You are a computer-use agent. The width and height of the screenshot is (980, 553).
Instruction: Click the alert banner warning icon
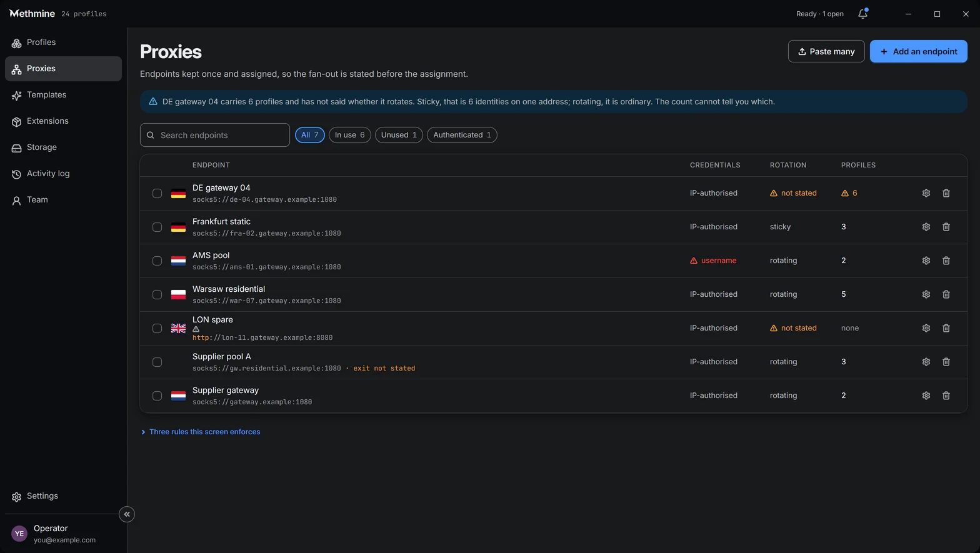[x=152, y=101]
